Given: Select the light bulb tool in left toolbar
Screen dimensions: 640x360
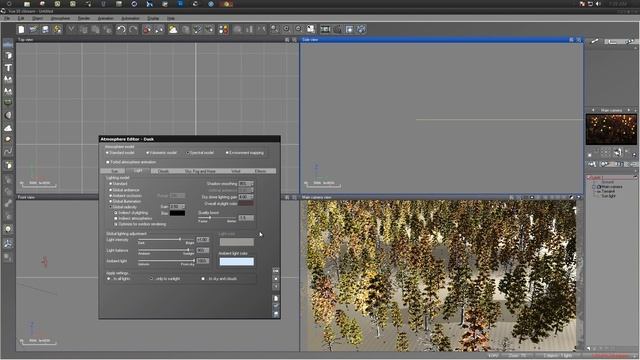Looking at the screenshot, I should coord(8,229).
